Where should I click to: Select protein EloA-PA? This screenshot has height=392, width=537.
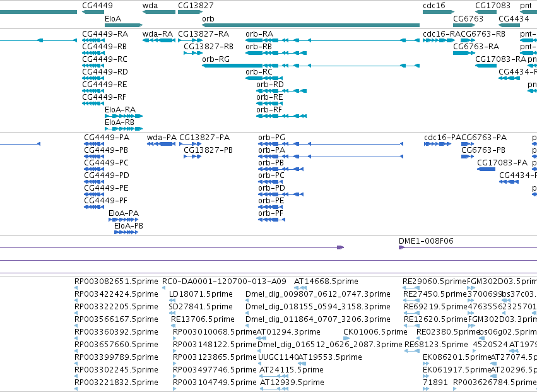[x=124, y=220]
